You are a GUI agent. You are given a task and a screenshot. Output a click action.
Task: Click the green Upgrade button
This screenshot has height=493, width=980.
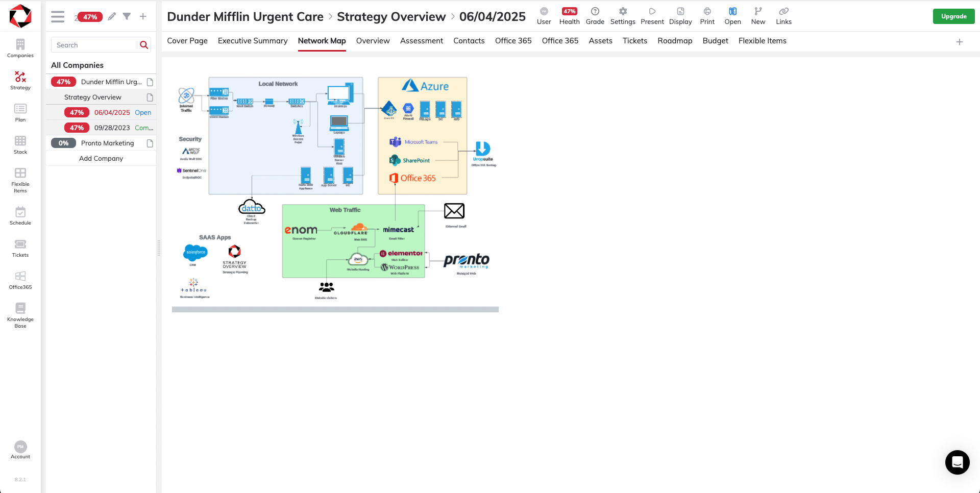[x=953, y=16]
